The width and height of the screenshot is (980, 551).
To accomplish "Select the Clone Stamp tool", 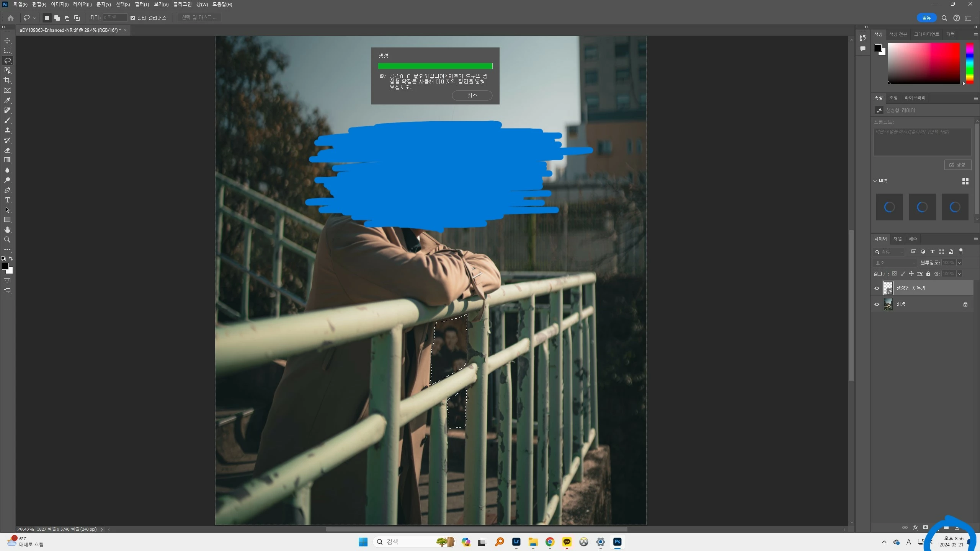I will click(7, 130).
